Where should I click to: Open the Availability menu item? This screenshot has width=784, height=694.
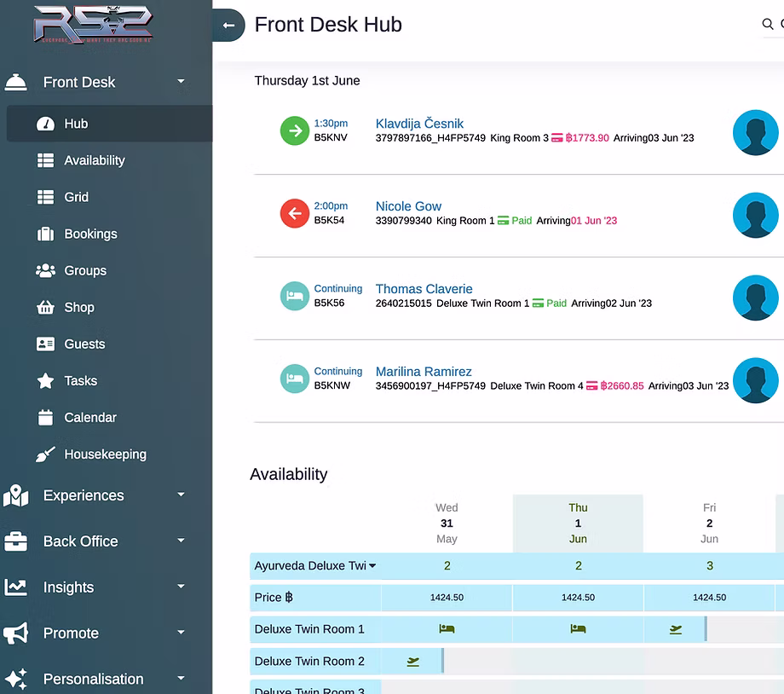(94, 160)
